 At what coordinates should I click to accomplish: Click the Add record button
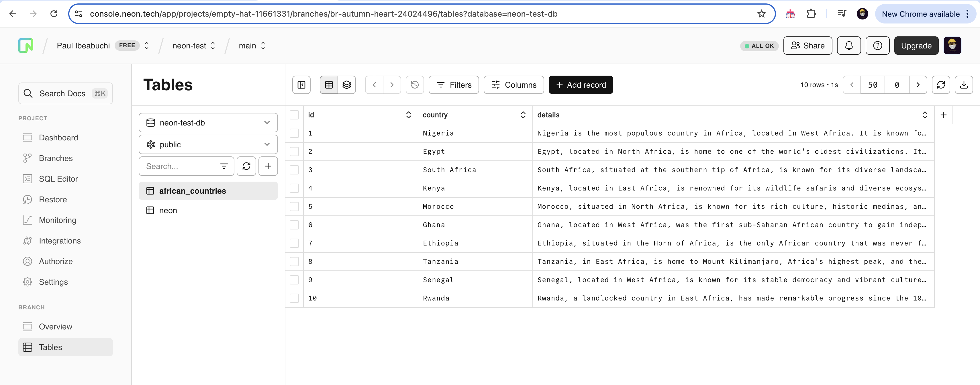[581, 85]
